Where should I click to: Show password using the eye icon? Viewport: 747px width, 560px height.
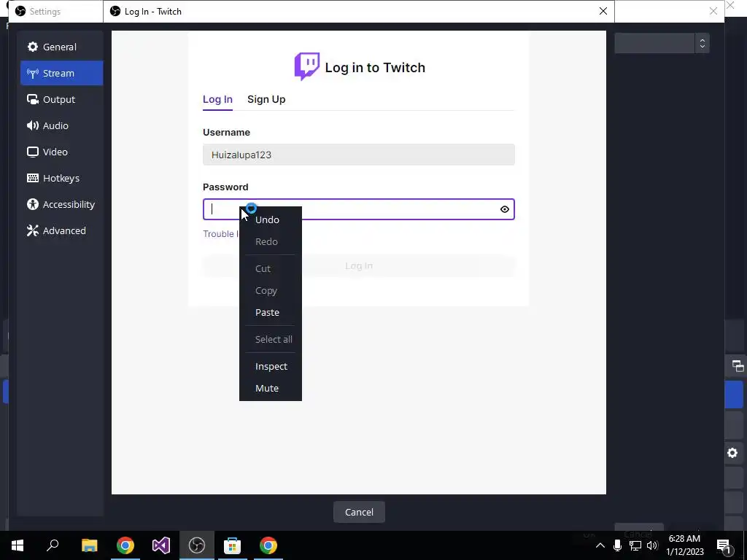[x=505, y=209]
